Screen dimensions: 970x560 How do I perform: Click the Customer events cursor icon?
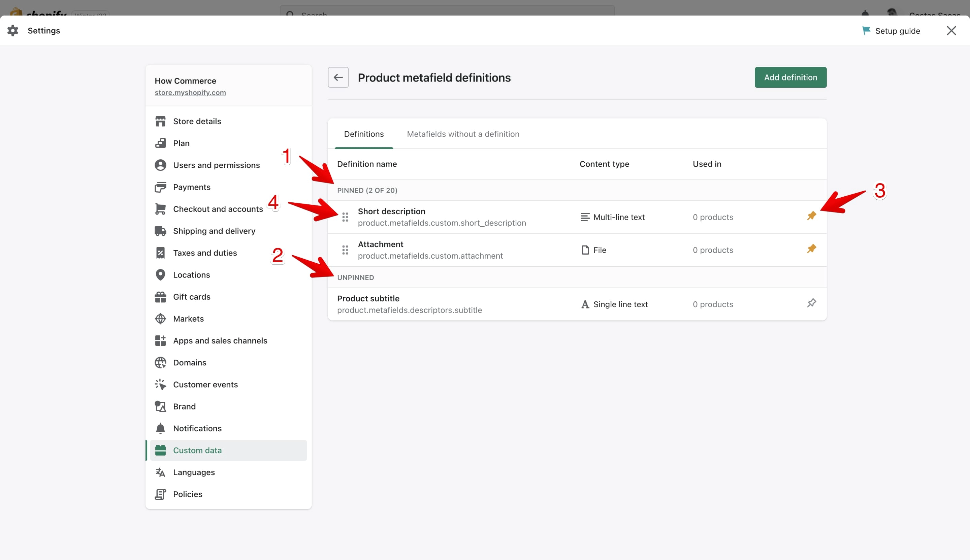point(160,384)
